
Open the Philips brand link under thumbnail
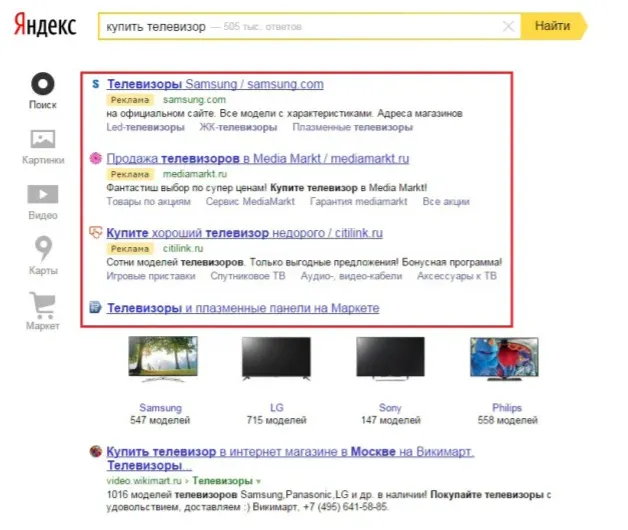coord(507,408)
